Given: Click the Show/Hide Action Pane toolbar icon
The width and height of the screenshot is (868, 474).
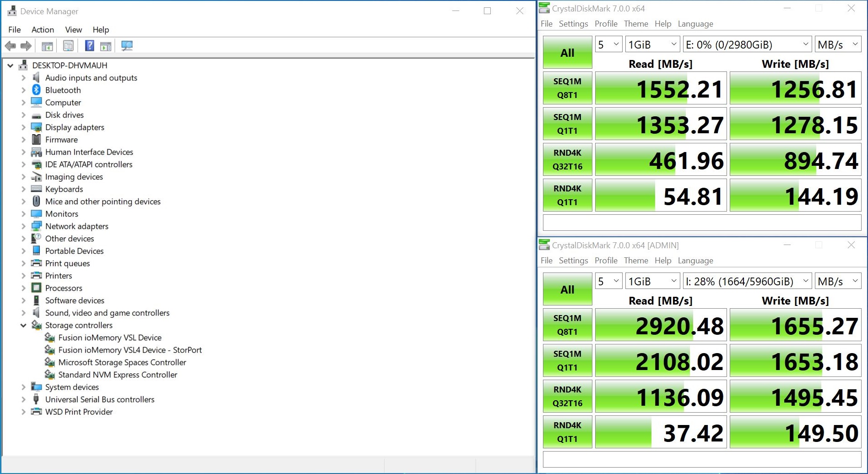Looking at the screenshot, I should point(106,46).
